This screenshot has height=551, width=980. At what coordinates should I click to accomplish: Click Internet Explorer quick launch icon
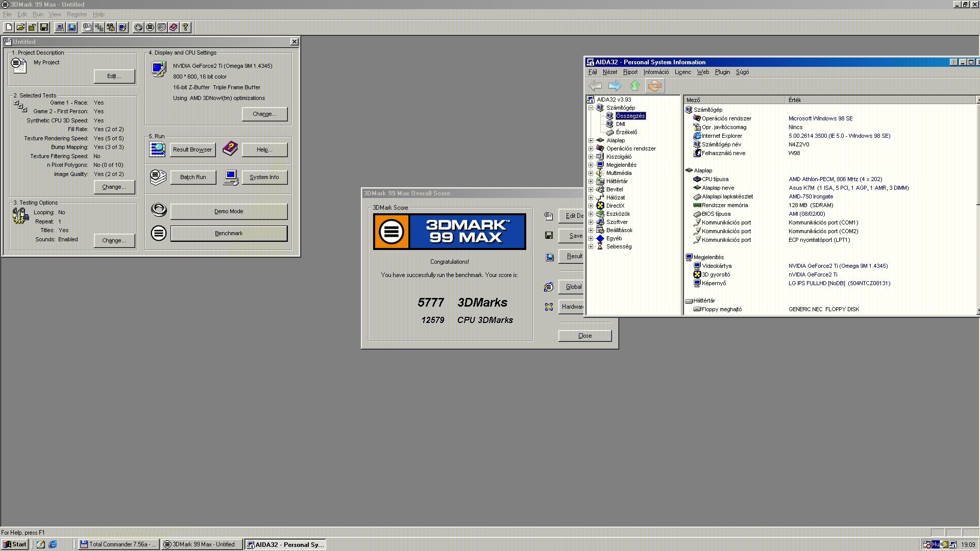[53, 544]
